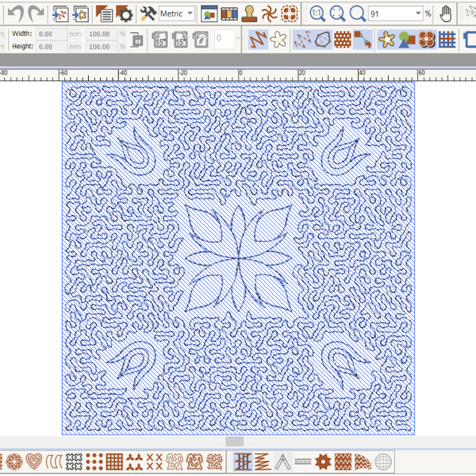Click the horizontal scrollbar thumb
Screen dimensions: 476x476
click(234, 441)
